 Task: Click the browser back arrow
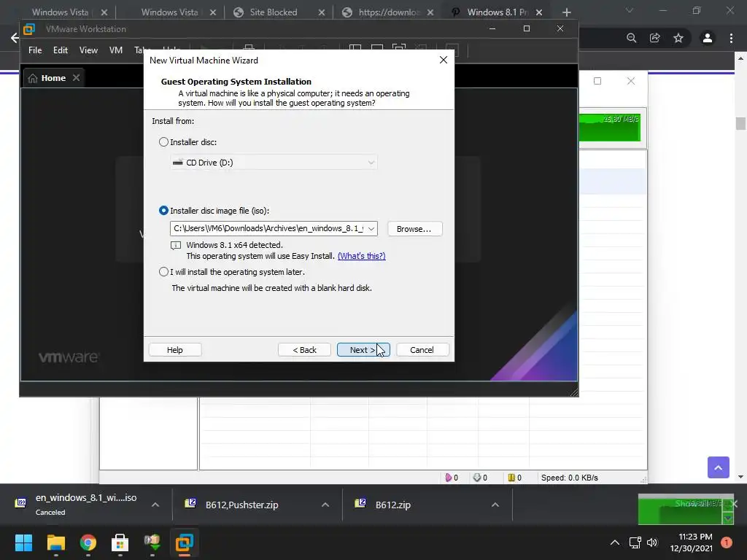pos(15,38)
